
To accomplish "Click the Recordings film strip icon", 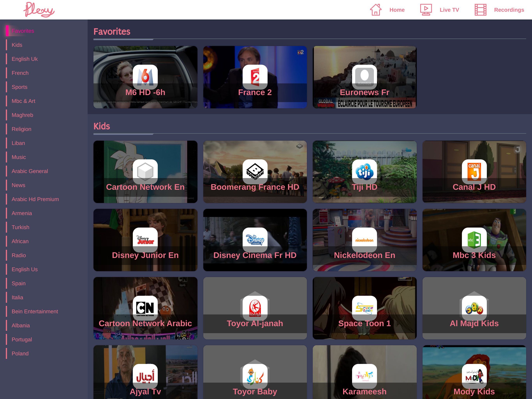I will [480, 10].
